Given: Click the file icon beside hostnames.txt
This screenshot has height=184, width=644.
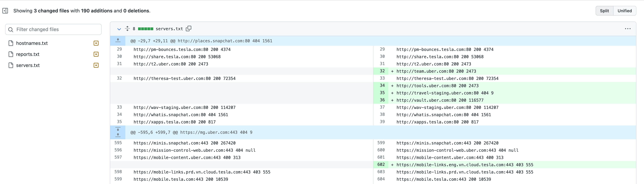Looking at the screenshot, I should click(x=11, y=43).
